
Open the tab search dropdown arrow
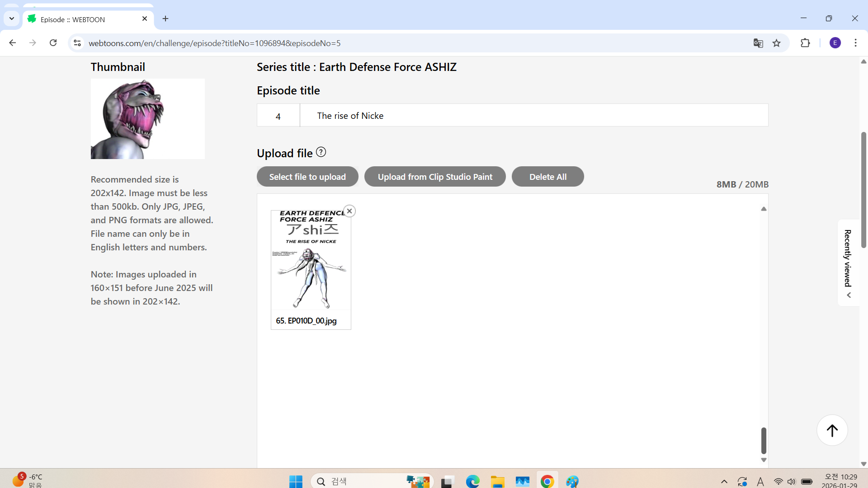12,19
